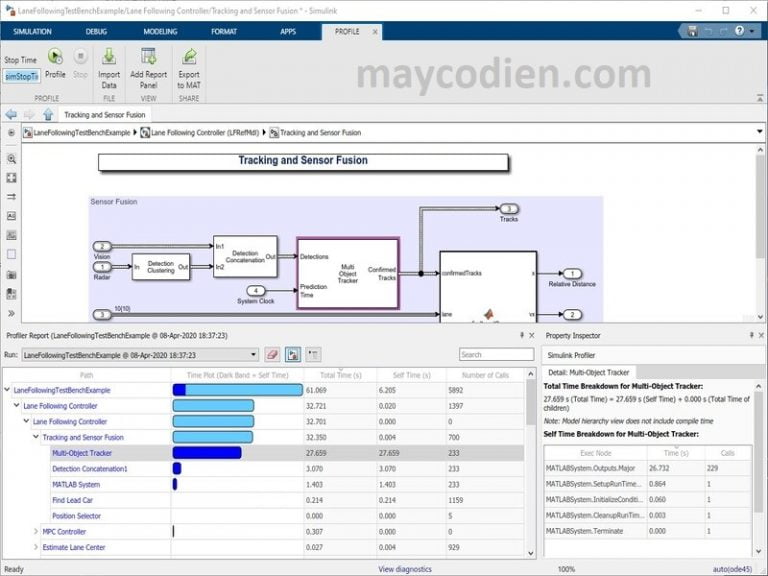Click the Profile run button
The width and height of the screenshot is (768, 576).
[x=55, y=62]
